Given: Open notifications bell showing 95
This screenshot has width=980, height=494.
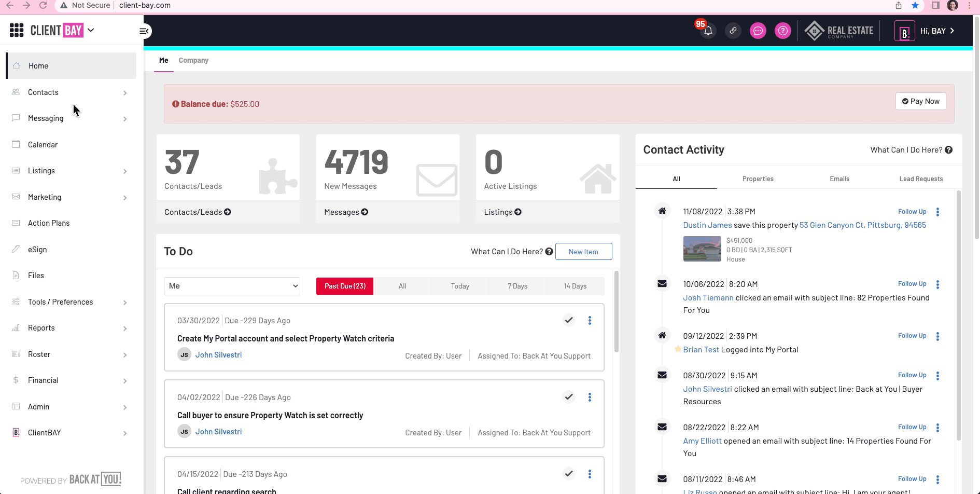Looking at the screenshot, I should (x=708, y=31).
